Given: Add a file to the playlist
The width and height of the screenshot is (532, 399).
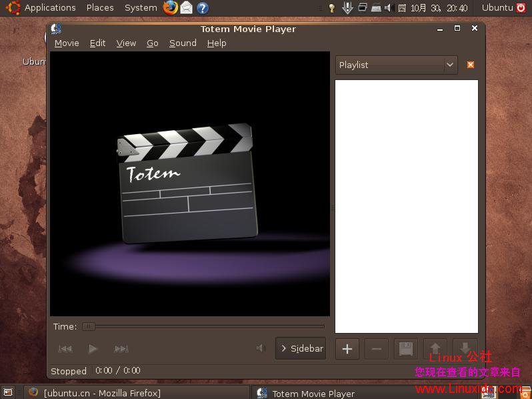Looking at the screenshot, I should point(347,349).
